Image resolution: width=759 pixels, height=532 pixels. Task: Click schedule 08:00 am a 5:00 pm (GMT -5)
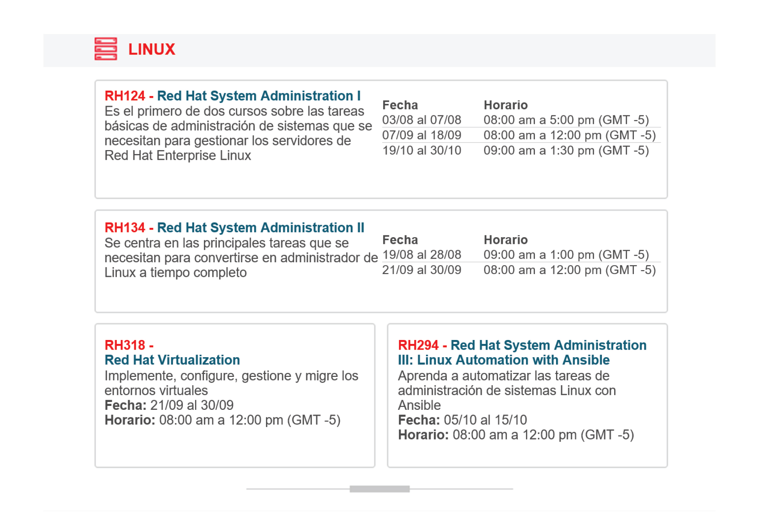(x=566, y=120)
